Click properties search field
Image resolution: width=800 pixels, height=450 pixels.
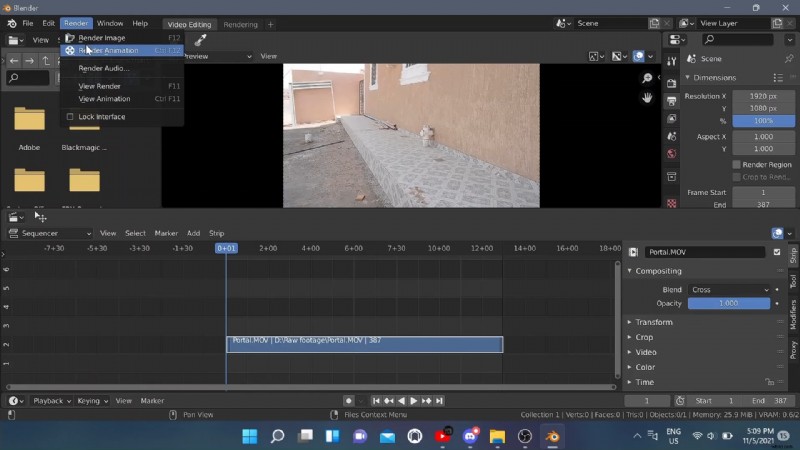pos(737,39)
